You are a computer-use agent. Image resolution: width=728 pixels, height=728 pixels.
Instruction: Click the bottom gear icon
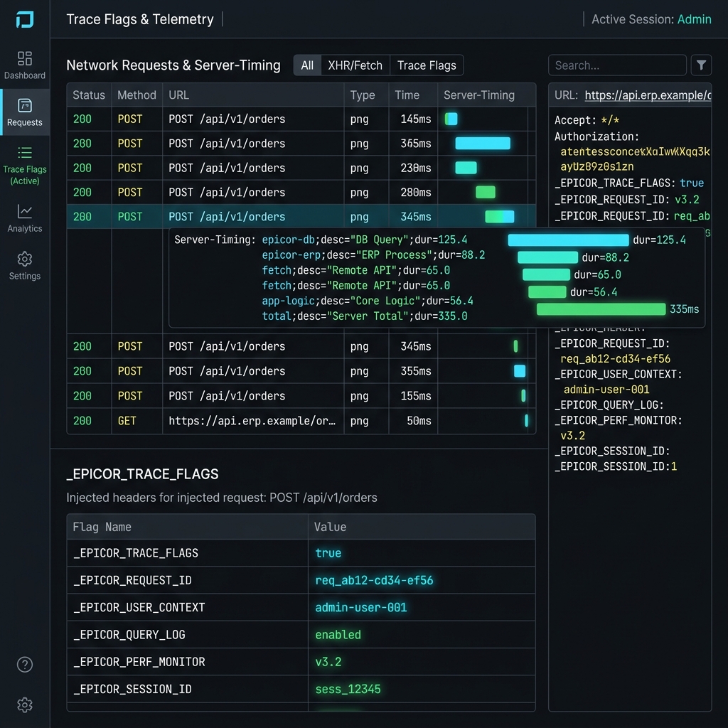25,705
